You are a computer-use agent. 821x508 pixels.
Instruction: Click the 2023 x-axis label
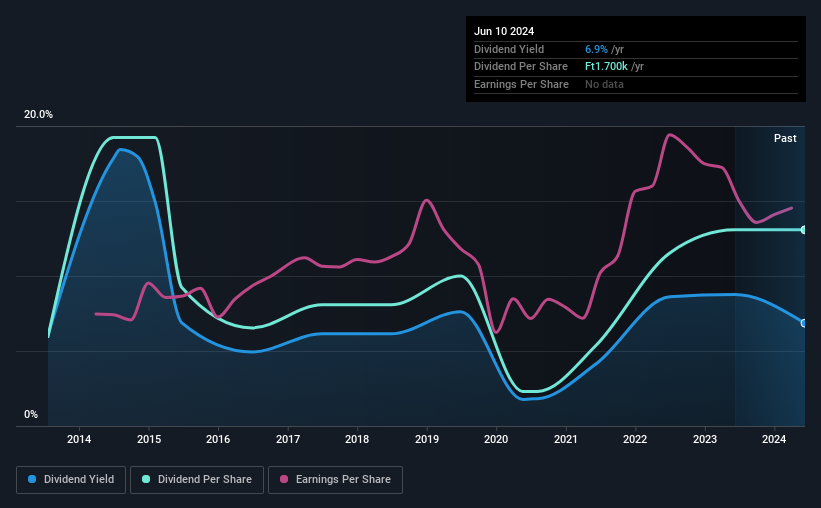tap(705, 439)
